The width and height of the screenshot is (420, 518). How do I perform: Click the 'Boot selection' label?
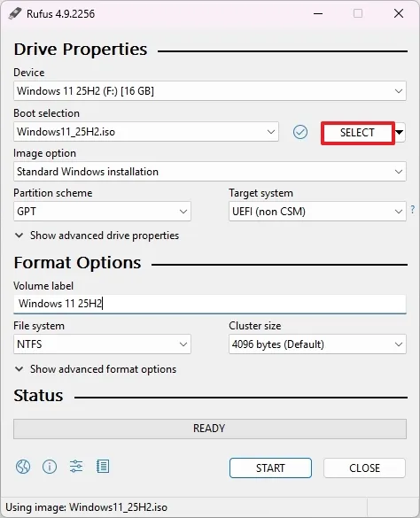pos(46,113)
